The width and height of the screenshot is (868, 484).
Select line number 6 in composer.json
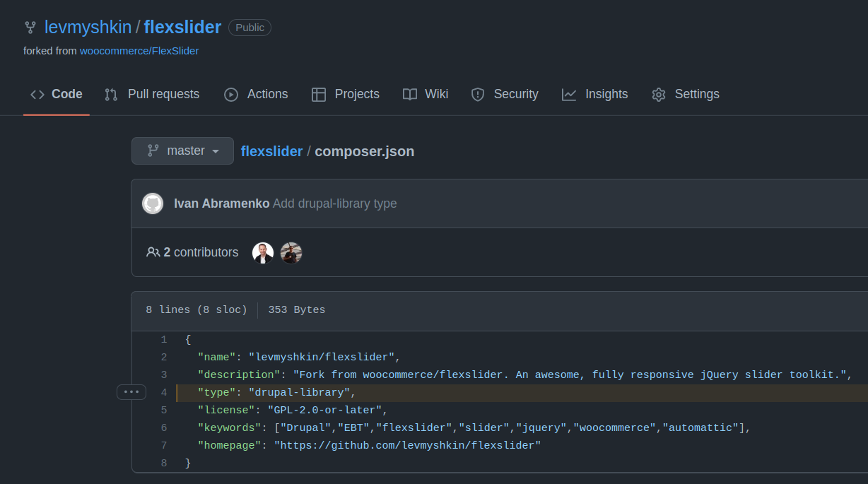[x=163, y=427]
